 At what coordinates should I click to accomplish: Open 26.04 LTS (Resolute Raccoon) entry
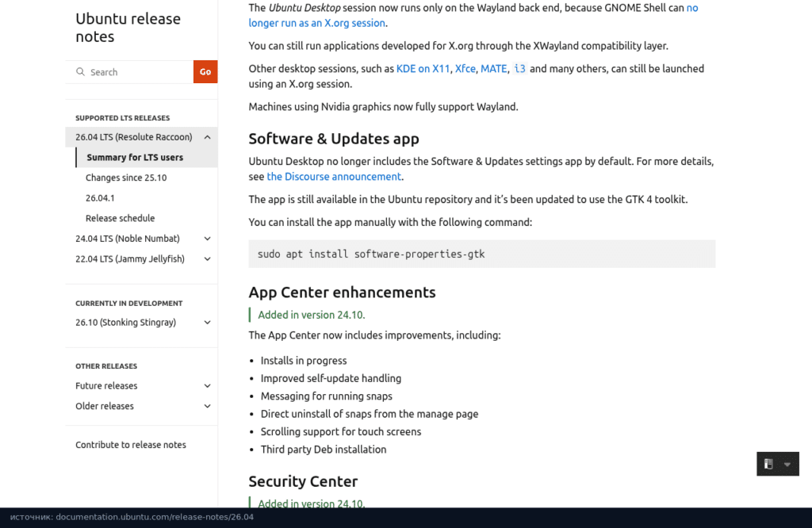tap(133, 137)
